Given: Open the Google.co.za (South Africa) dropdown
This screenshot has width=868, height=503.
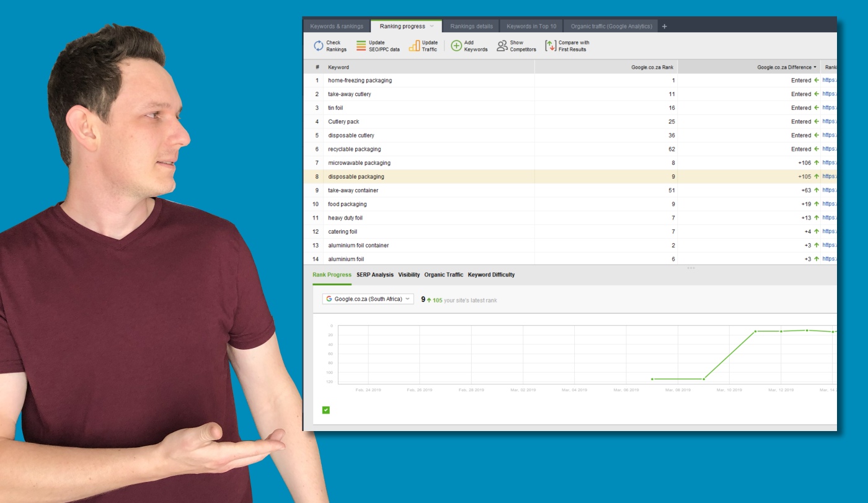Looking at the screenshot, I should click(368, 299).
